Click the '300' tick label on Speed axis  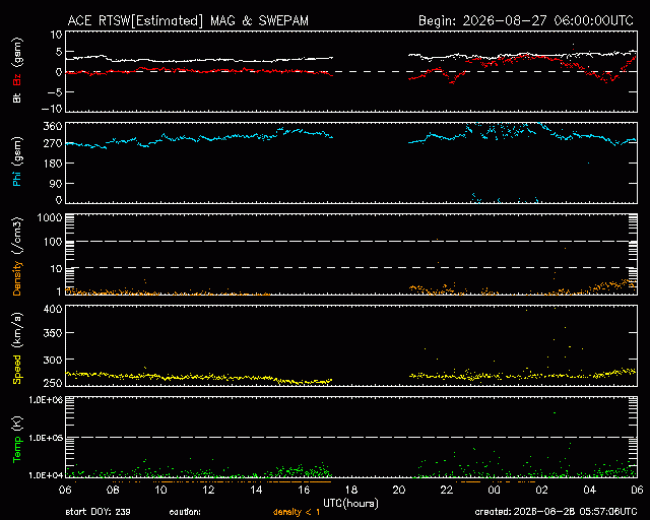click(x=53, y=360)
